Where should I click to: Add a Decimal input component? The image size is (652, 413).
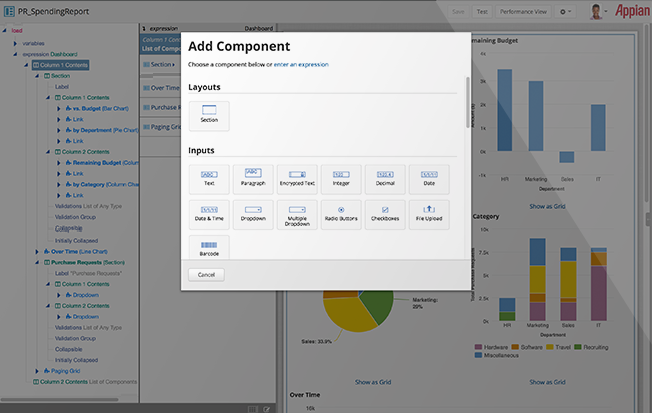(385, 179)
